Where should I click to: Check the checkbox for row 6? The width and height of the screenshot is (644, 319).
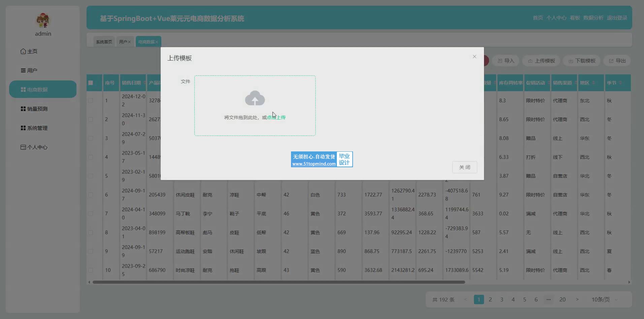coord(91,195)
